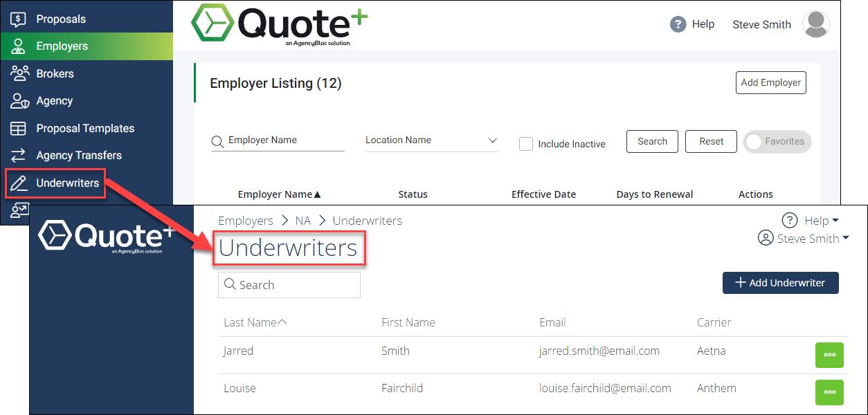
Task: Enable the Include Inactive checkbox
Action: 526,144
